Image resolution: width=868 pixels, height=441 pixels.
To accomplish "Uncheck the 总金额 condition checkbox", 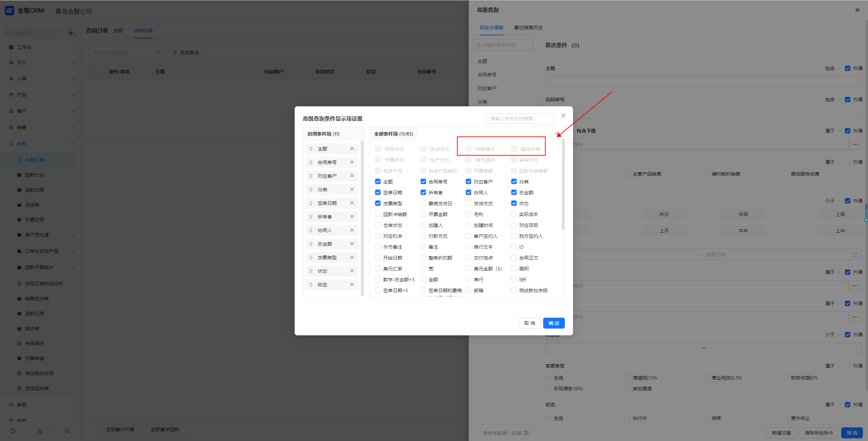I will 514,193.
